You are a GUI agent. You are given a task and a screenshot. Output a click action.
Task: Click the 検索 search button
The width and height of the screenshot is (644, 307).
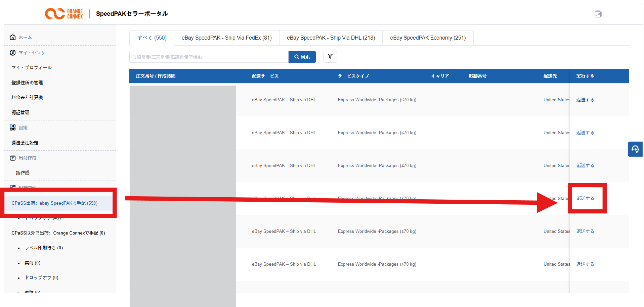tap(302, 57)
